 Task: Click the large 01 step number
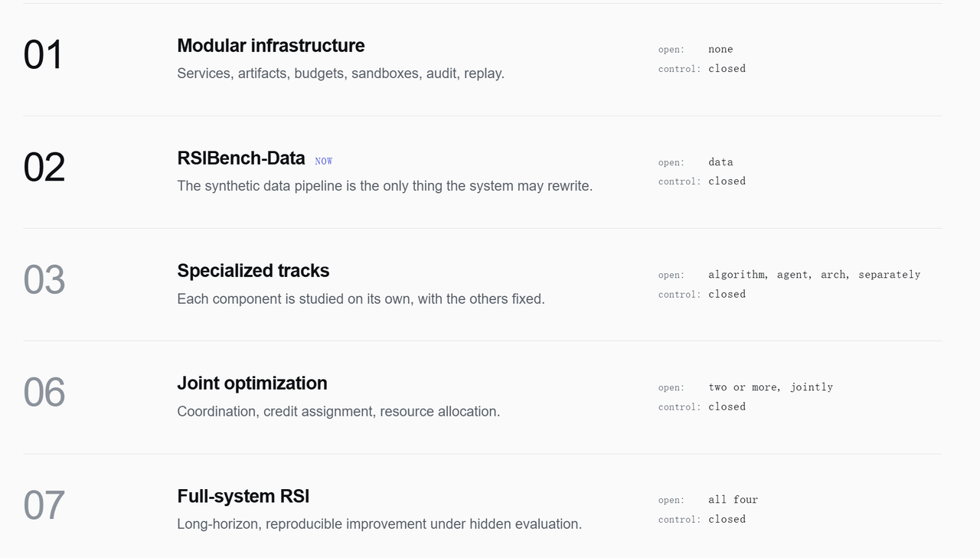[43, 55]
